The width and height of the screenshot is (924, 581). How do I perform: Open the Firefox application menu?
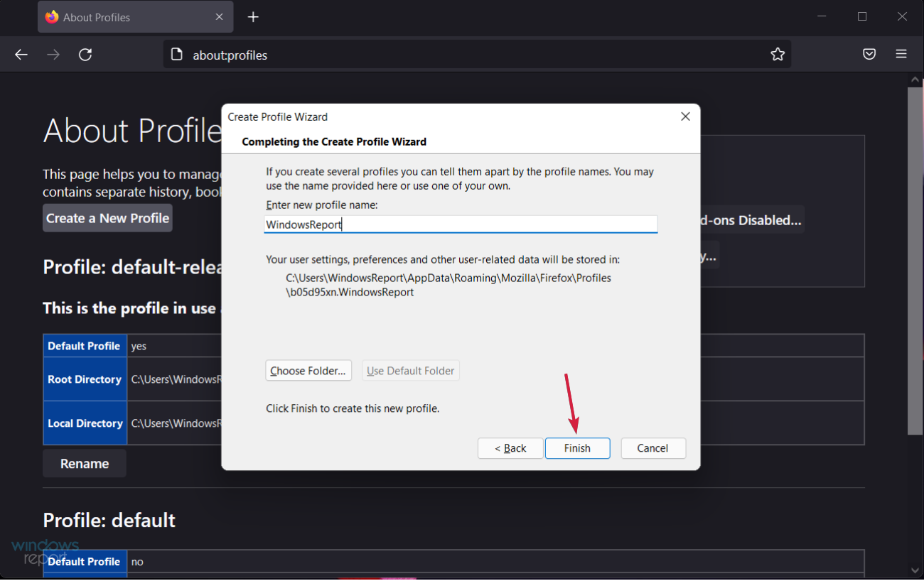901,54
